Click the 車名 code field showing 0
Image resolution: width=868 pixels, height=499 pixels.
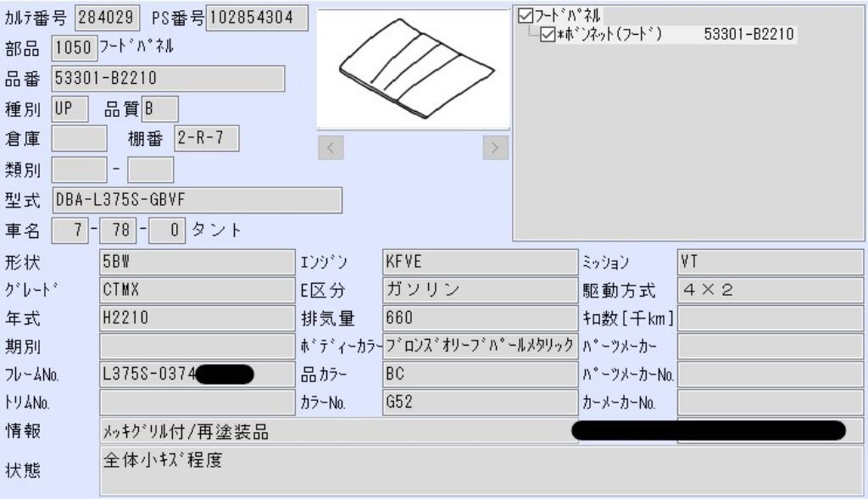pyautogui.click(x=167, y=230)
